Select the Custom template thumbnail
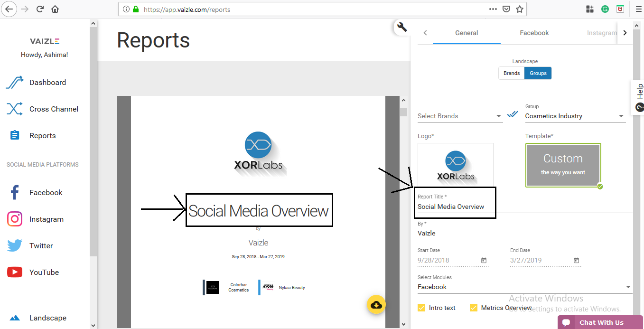 [x=563, y=165]
